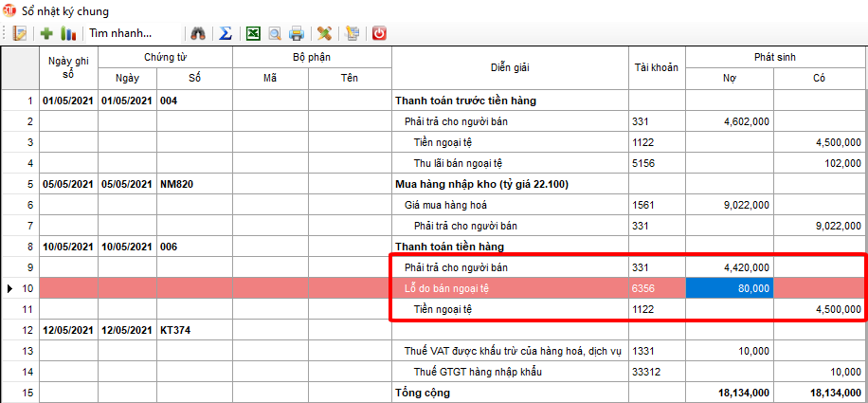Viewport: 868px width, 403px height.
Task: Select account 1331 cell
Action: [657, 351]
